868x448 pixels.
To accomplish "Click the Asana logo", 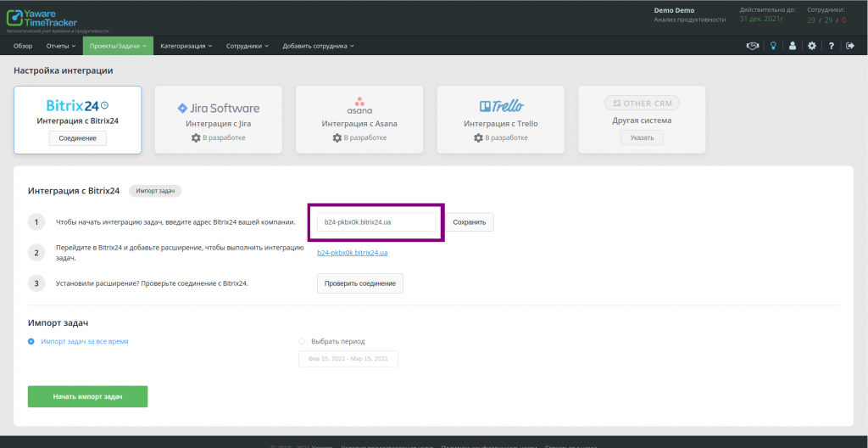I will click(x=359, y=105).
